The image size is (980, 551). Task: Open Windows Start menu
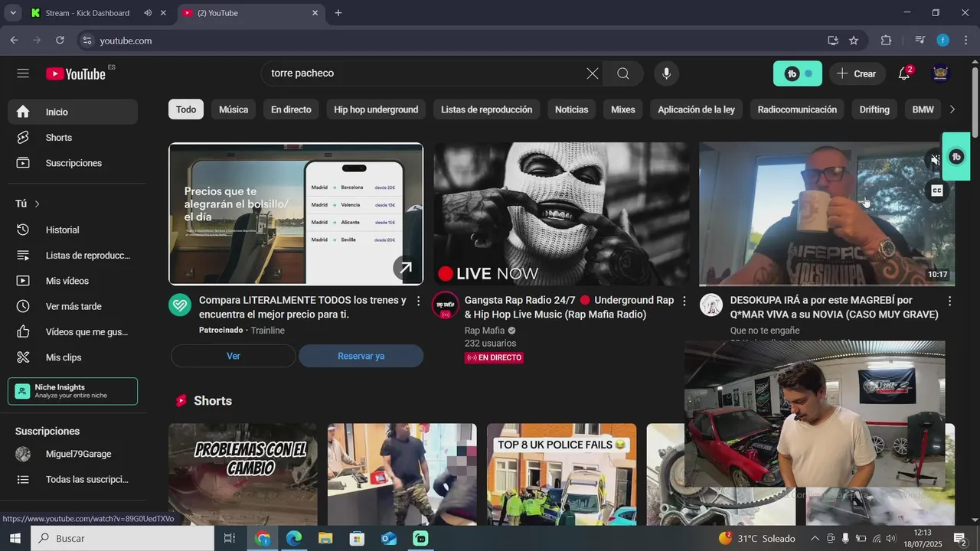pyautogui.click(x=15, y=538)
